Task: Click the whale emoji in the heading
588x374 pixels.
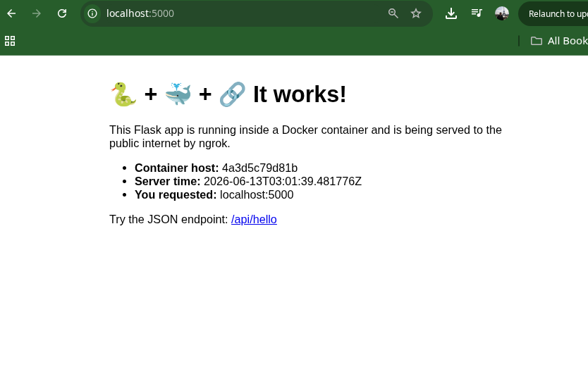Action: coord(178,94)
